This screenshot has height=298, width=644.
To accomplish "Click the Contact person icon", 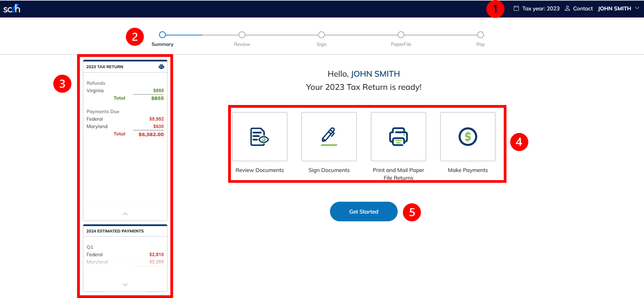I will point(567,8).
